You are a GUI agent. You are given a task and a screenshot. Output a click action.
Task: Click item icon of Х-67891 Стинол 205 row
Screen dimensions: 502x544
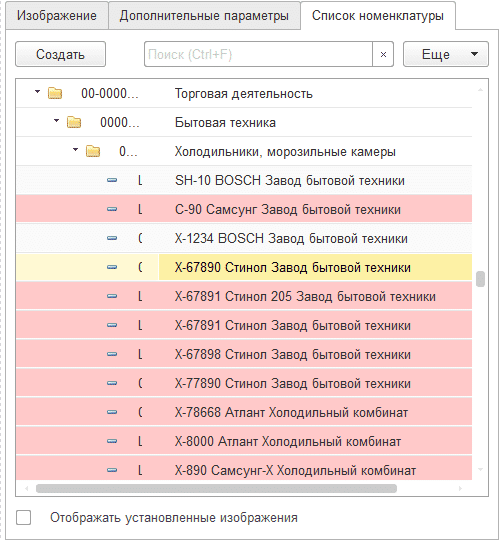[112, 296]
